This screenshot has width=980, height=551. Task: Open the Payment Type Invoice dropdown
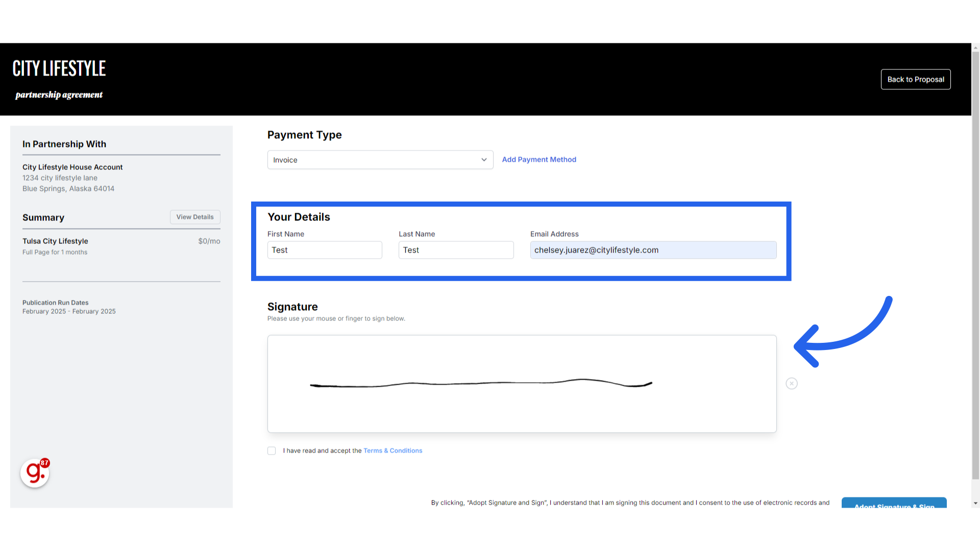coord(380,160)
